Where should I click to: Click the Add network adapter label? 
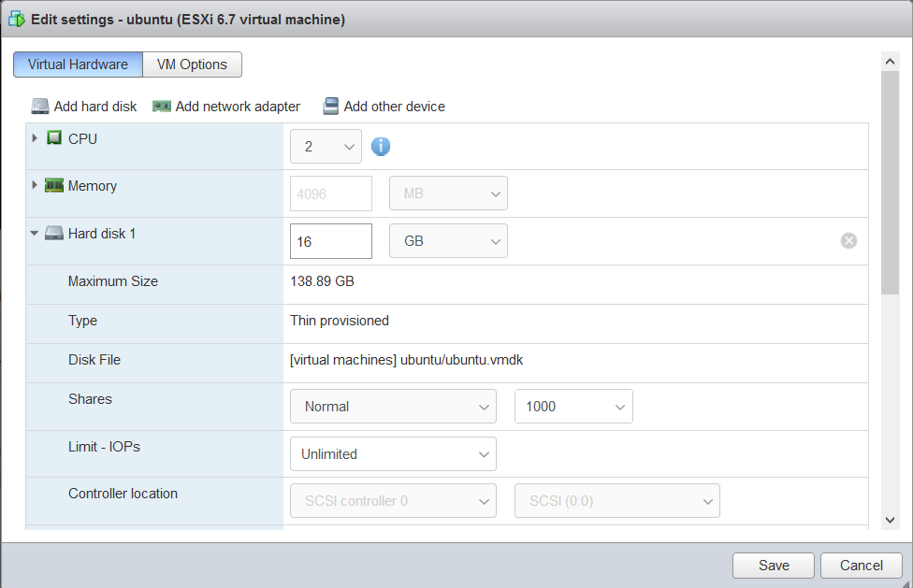click(x=238, y=107)
